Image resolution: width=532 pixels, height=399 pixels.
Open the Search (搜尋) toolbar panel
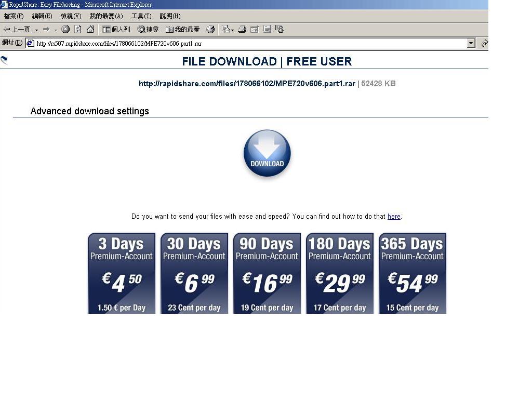(x=148, y=30)
